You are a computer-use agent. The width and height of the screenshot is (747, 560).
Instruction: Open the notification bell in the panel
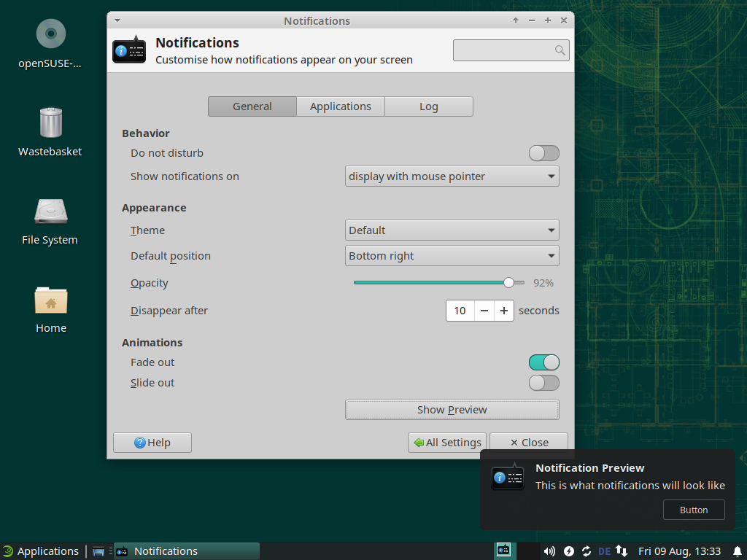[x=736, y=551]
